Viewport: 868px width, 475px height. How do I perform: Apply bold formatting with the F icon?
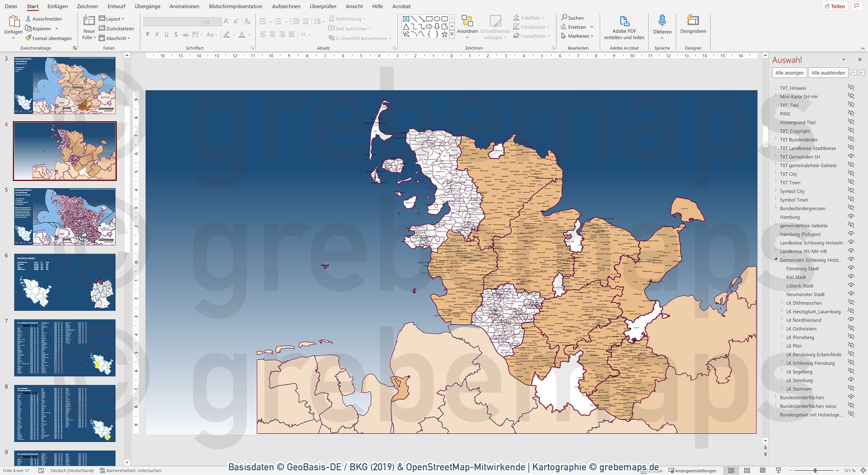(147, 34)
